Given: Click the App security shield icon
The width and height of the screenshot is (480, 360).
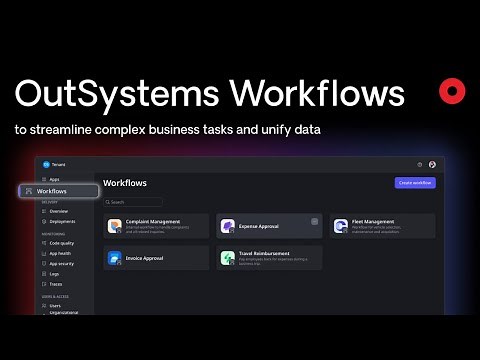Looking at the screenshot, I should (44, 264).
